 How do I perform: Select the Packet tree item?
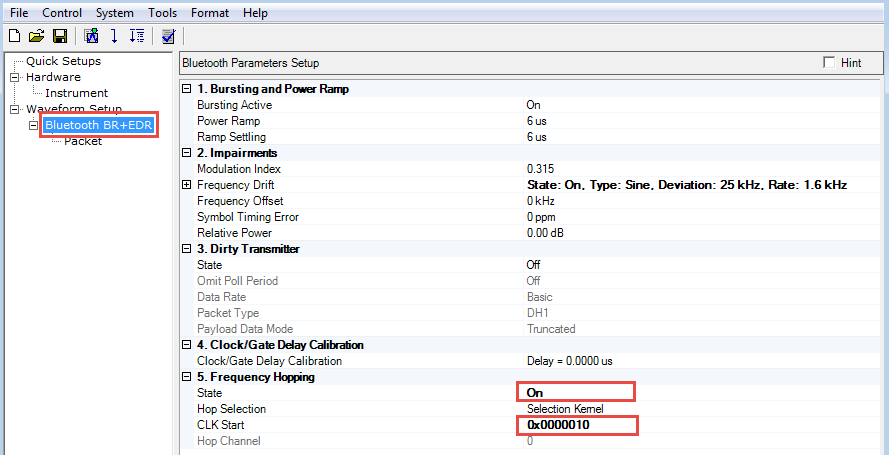click(83, 141)
